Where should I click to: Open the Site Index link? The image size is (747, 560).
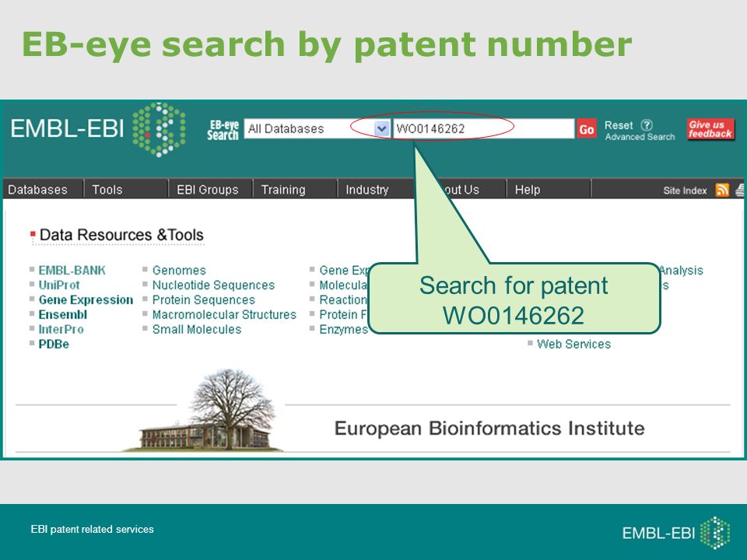685,191
